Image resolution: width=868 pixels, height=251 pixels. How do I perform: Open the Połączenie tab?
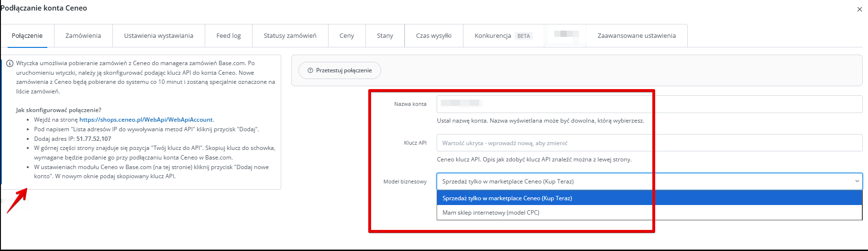pos(27,36)
